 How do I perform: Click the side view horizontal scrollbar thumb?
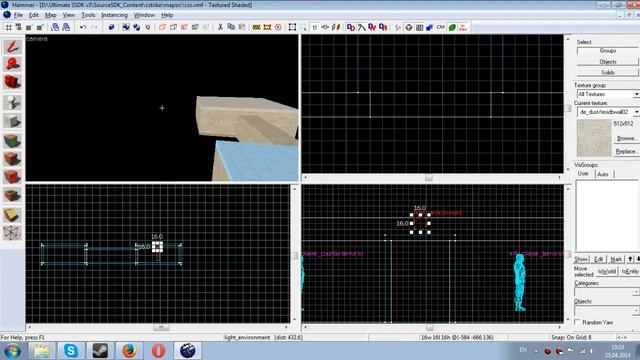pos(429,327)
